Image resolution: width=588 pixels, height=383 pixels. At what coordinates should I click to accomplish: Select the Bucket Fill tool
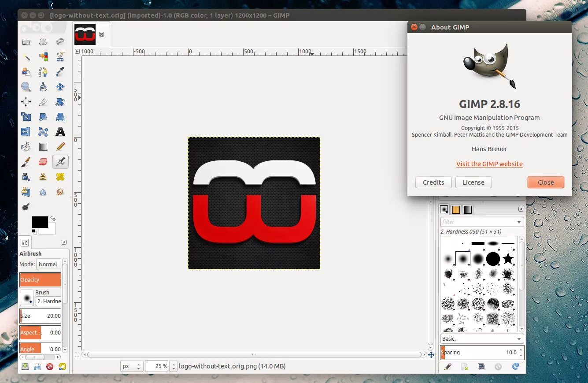coord(26,147)
